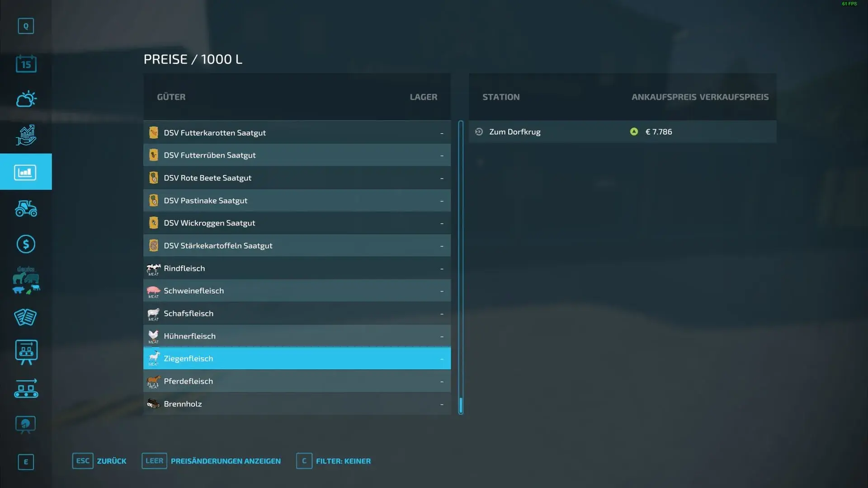Click the E key sidebar button
Viewport: 868px width, 488px height.
[26, 462]
